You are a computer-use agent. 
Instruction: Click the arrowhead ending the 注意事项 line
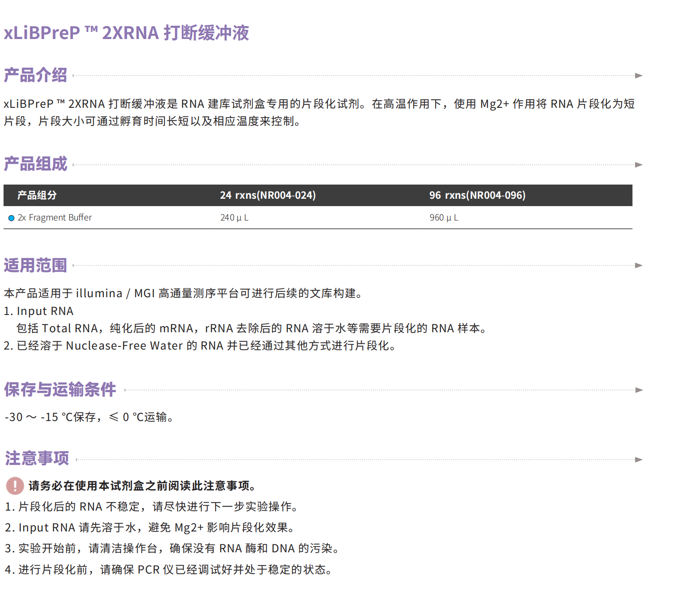[x=639, y=460]
